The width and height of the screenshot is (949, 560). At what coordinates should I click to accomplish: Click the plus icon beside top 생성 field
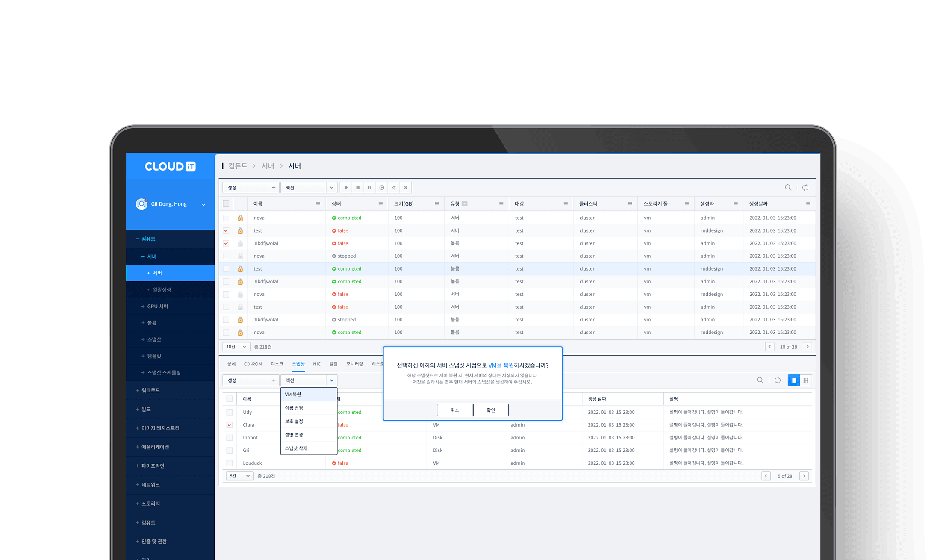(x=274, y=187)
